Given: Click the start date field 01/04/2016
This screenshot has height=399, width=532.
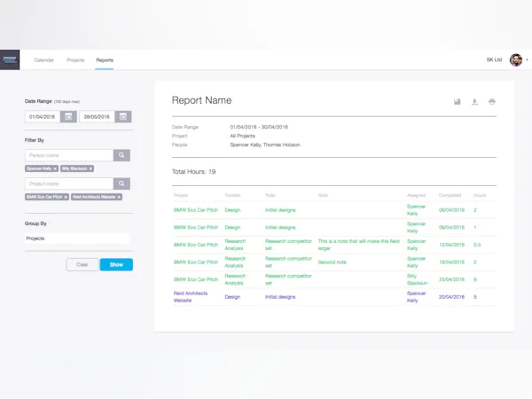Looking at the screenshot, I should (43, 117).
